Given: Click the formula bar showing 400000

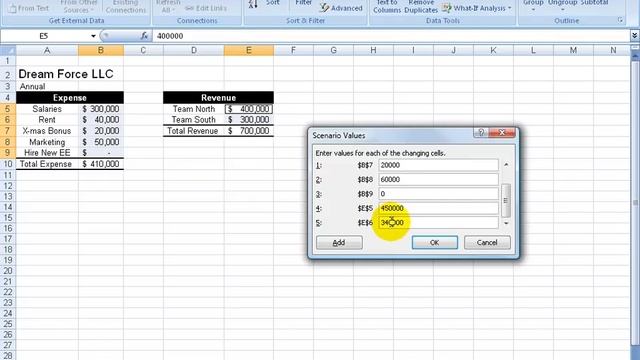Looking at the screenshot, I should (x=391, y=36).
